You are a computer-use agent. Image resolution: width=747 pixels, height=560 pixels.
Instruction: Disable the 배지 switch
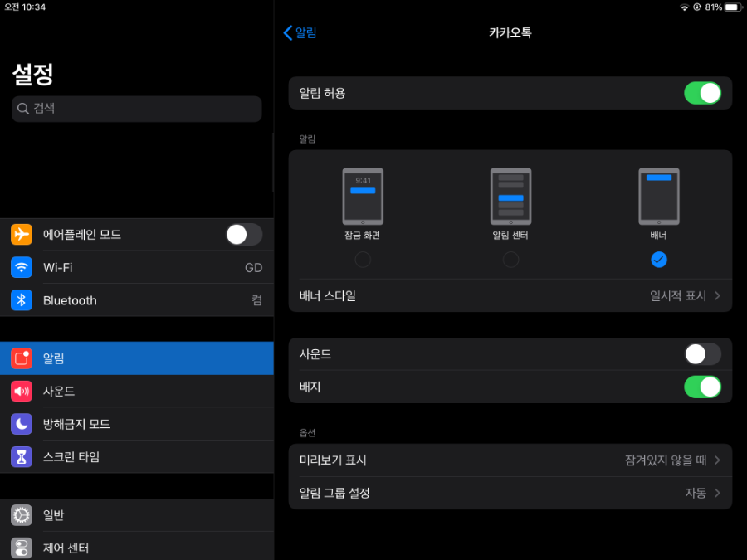pyautogui.click(x=702, y=387)
